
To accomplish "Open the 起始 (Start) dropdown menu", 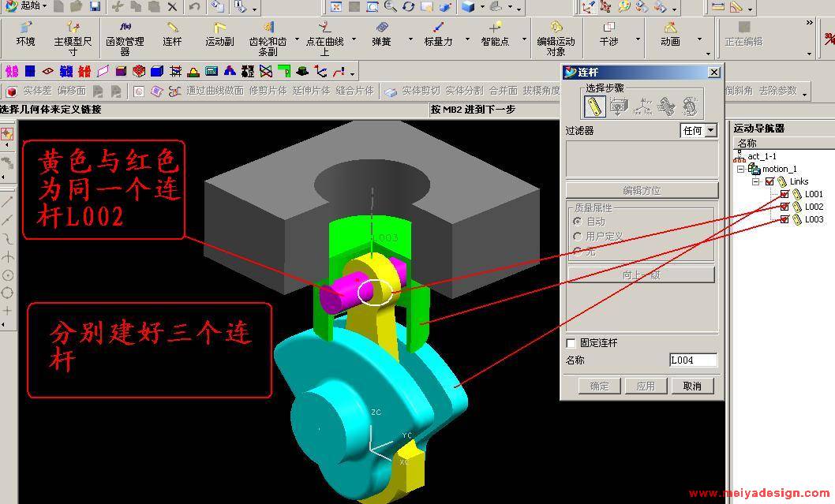I will (25, 6).
